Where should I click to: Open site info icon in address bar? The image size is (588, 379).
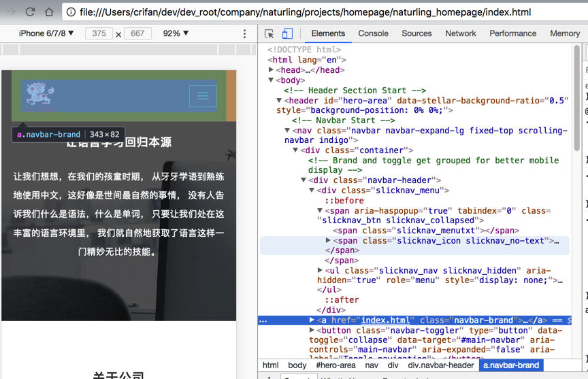[71, 12]
